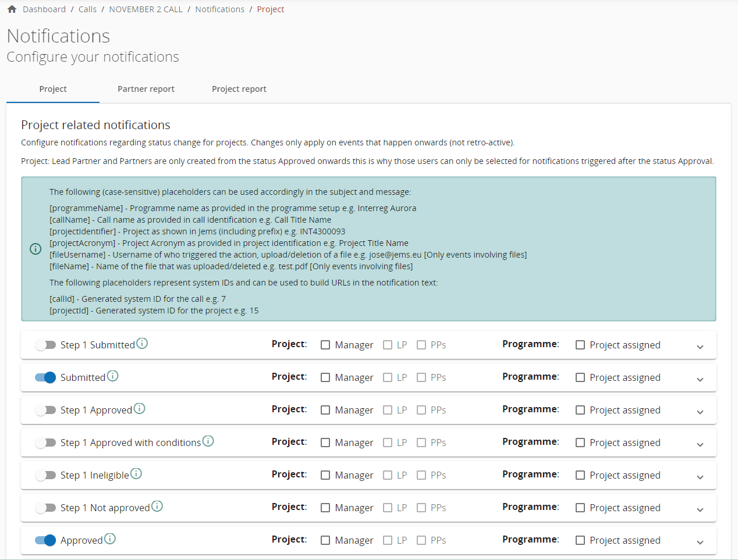Tick Project assigned checkbox for Step 1 Ineligible

click(x=580, y=475)
